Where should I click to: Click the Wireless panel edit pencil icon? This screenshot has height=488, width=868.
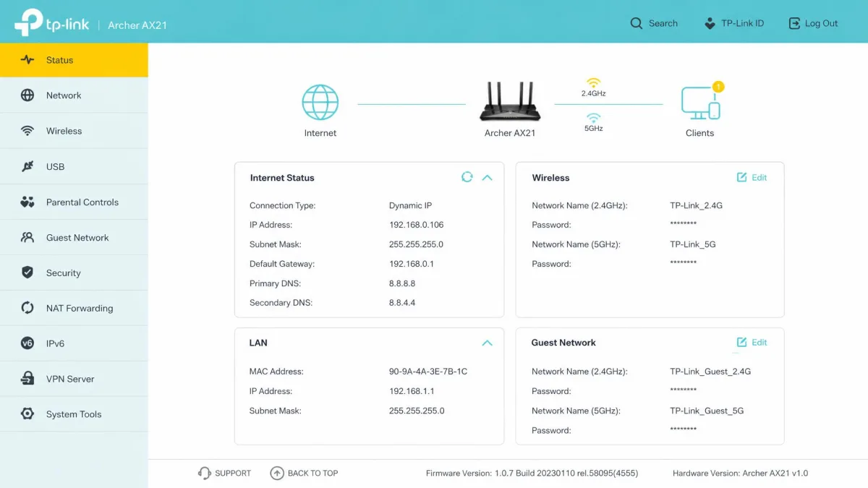[x=742, y=177]
